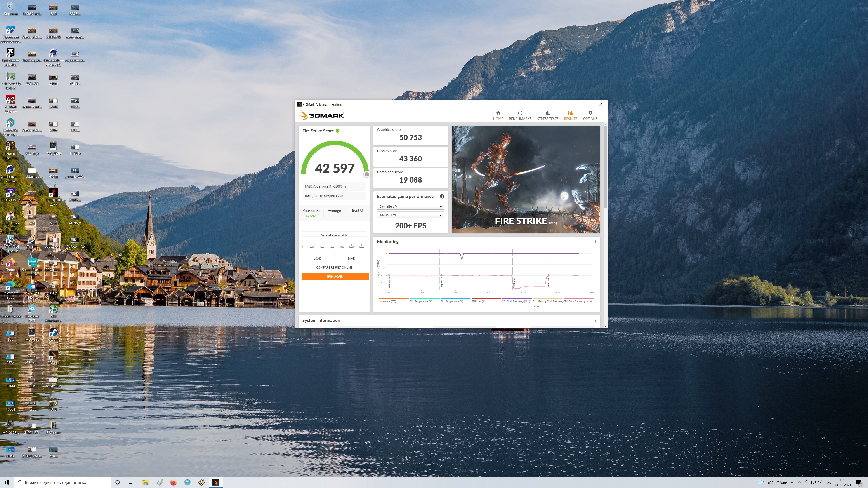The height and width of the screenshot is (488, 868).
Task: Click Firefox icon in the taskbar
Action: coord(173,482)
